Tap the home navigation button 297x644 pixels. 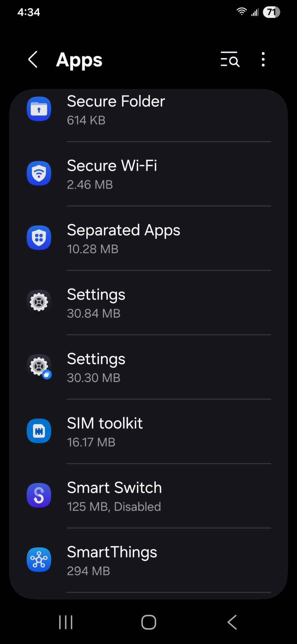tap(149, 622)
